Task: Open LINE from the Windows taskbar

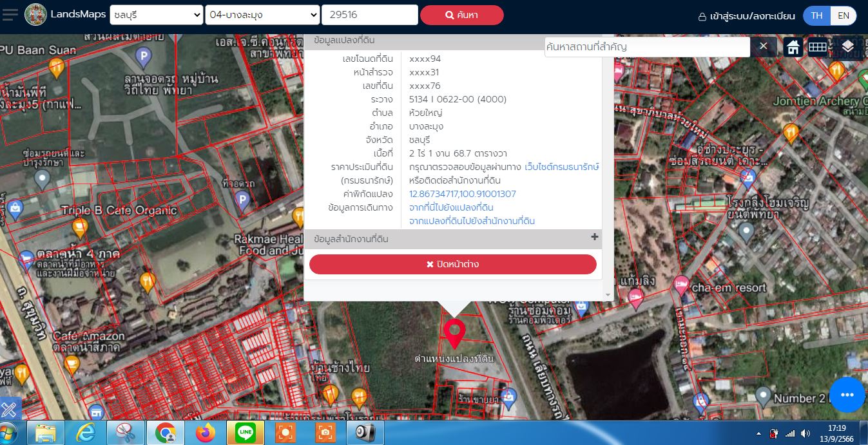Action: (x=246, y=433)
